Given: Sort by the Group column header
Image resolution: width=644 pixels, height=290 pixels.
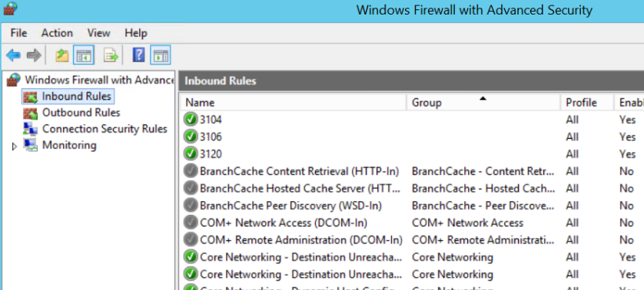Looking at the screenshot, I should pyautogui.click(x=483, y=102).
